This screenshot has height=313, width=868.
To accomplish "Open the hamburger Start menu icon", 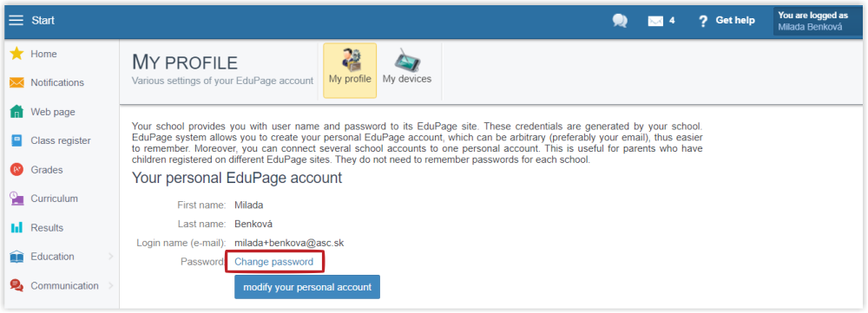I will (x=16, y=21).
